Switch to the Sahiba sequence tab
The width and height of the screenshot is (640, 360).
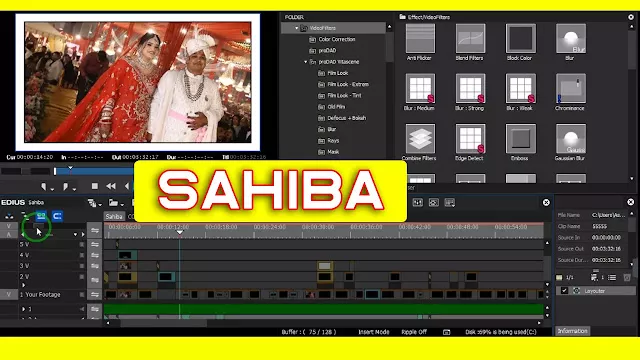[114, 216]
